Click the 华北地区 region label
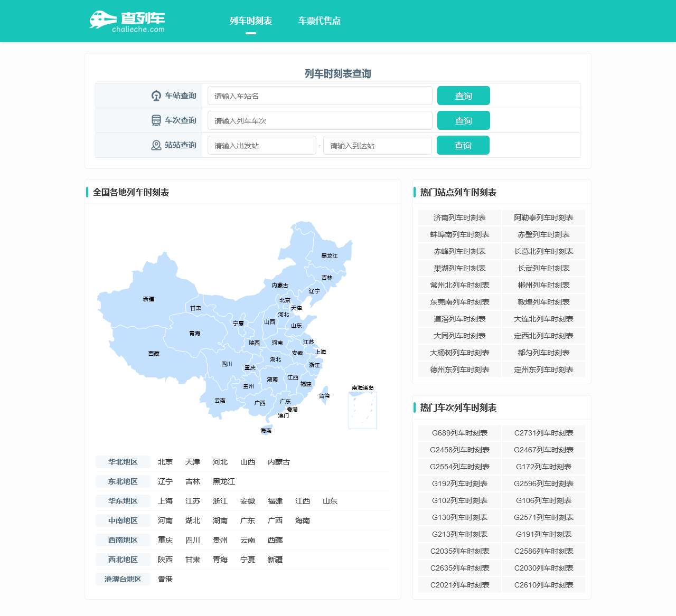 tap(123, 462)
